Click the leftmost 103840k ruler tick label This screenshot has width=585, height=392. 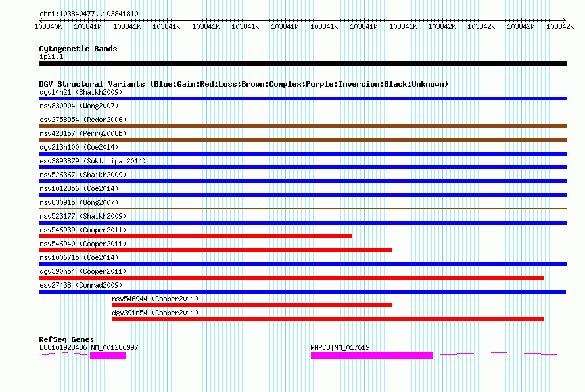point(48,26)
